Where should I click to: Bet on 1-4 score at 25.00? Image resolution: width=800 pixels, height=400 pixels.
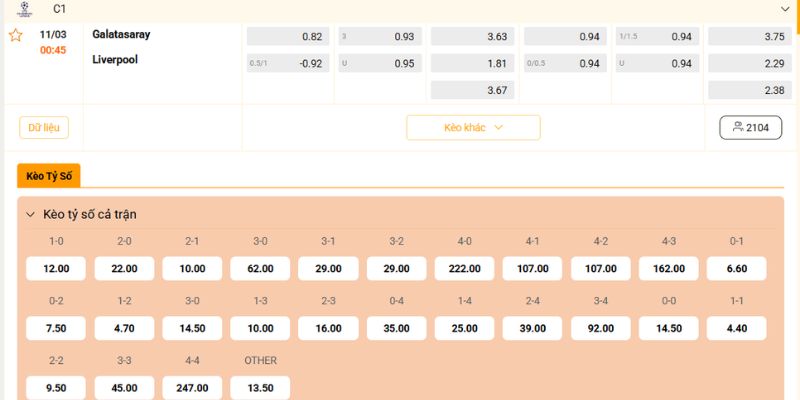coord(464,328)
